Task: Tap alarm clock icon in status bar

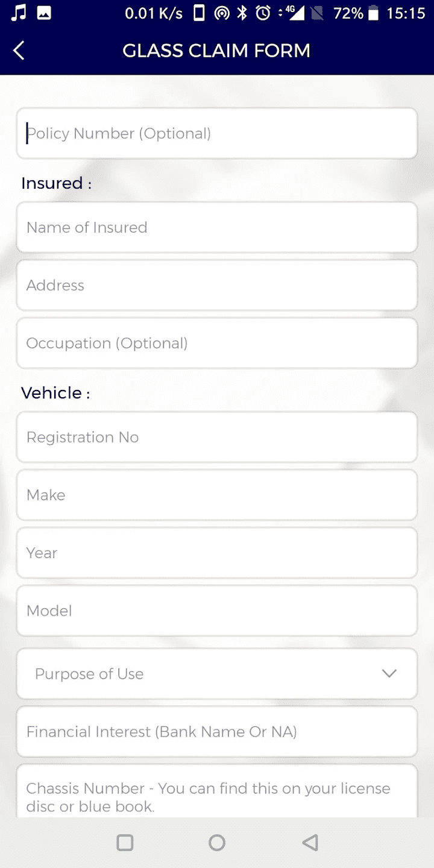Action: [x=263, y=13]
